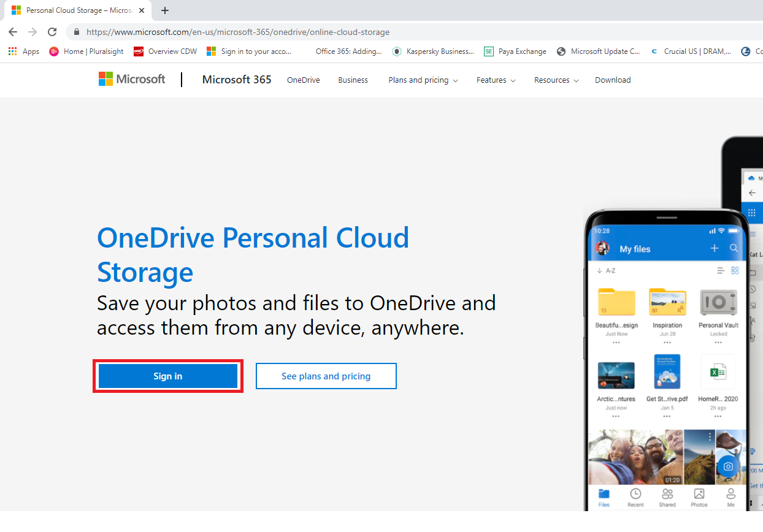763x532 pixels.
Task: Open the HomeR... 2020 Excel file icon
Action: [x=718, y=372]
